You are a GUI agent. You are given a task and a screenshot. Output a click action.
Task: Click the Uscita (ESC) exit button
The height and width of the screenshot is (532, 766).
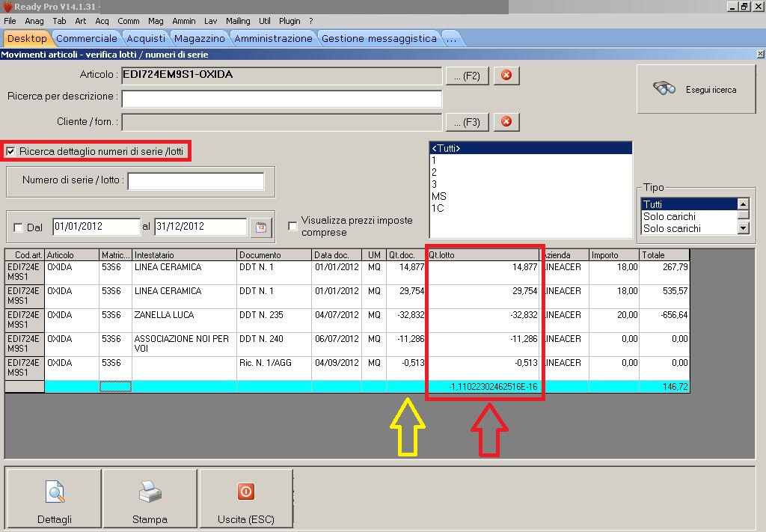coord(245,498)
